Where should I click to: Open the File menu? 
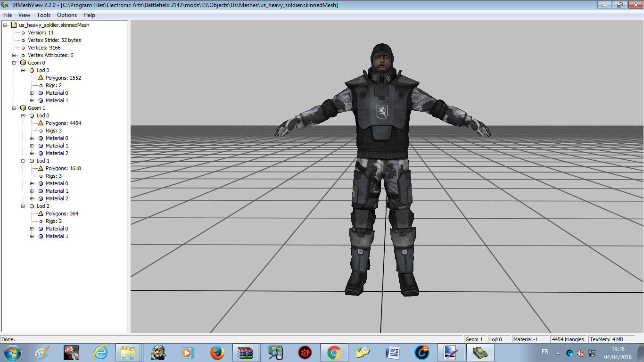point(8,15)
